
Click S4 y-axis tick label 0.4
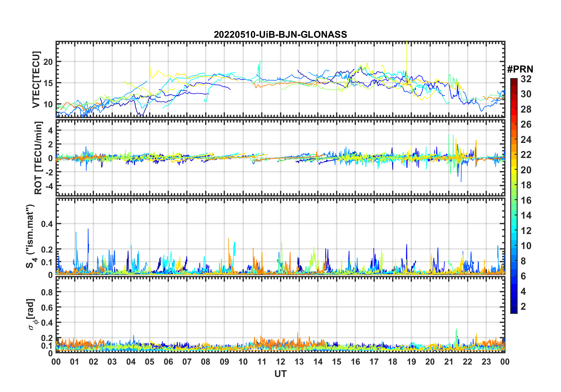coord(47,224)
